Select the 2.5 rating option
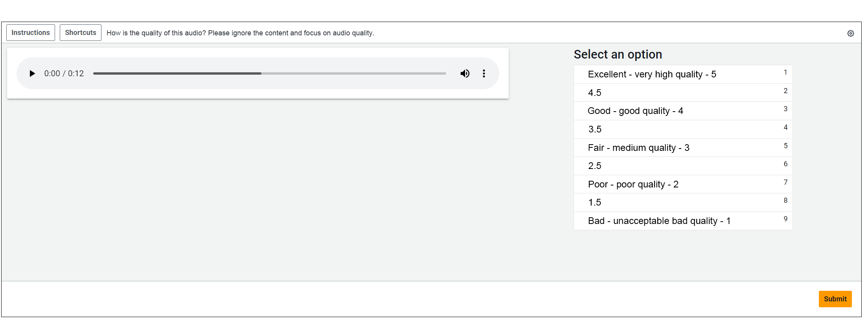868x323 pixels. pos(683,166)
